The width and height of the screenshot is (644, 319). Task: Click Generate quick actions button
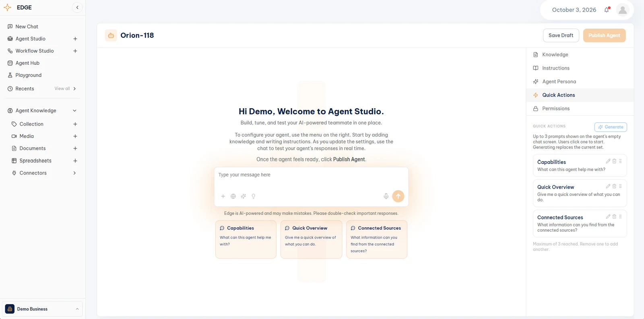pyautogui.click(x=611, y=127)
